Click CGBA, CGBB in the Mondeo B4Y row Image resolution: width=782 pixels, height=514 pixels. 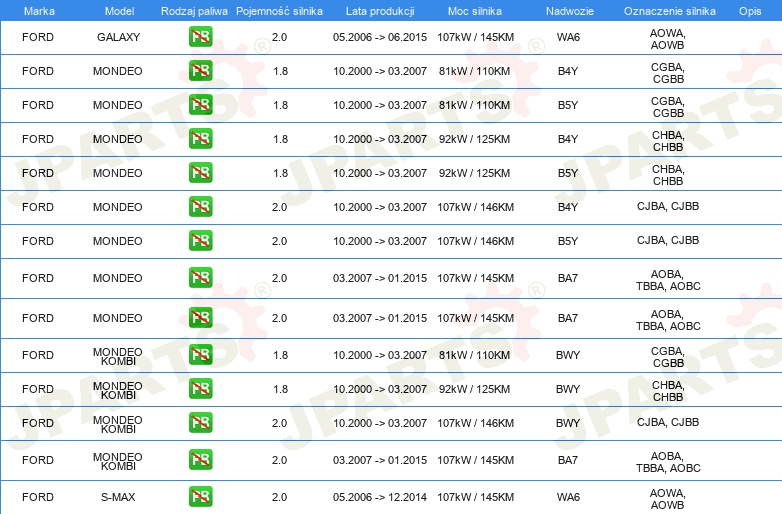(668, 73)
